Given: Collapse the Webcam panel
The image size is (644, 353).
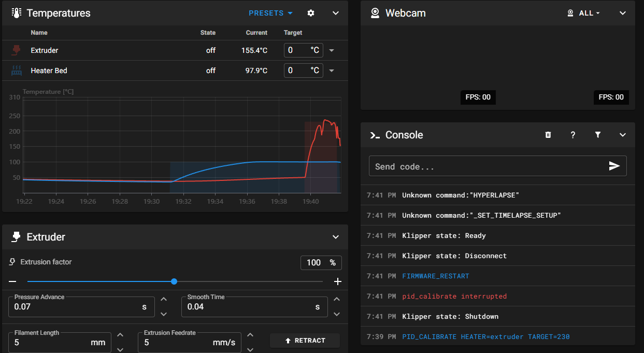Looking at the screenshot, I should point(623,13).
